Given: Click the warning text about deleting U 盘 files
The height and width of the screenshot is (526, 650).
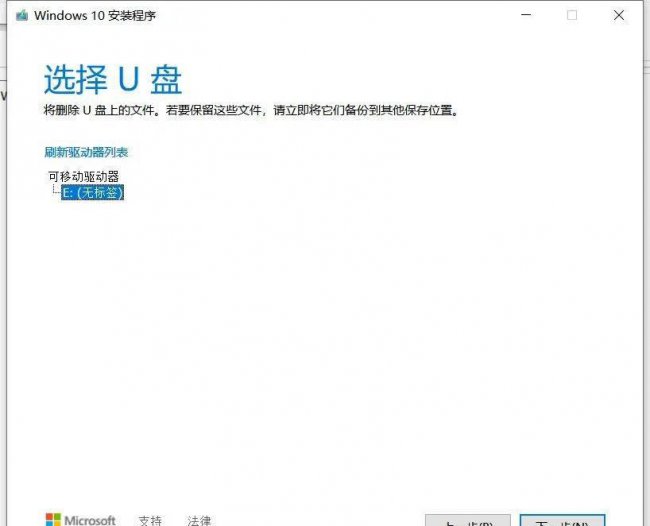Looking at the screenshot, I should point(251,110).
